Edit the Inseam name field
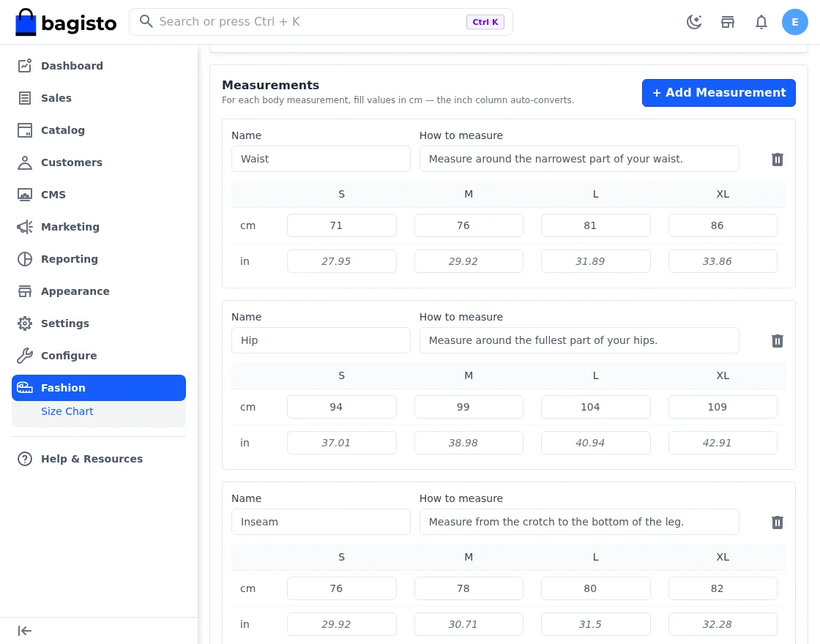 coord(321,522)
